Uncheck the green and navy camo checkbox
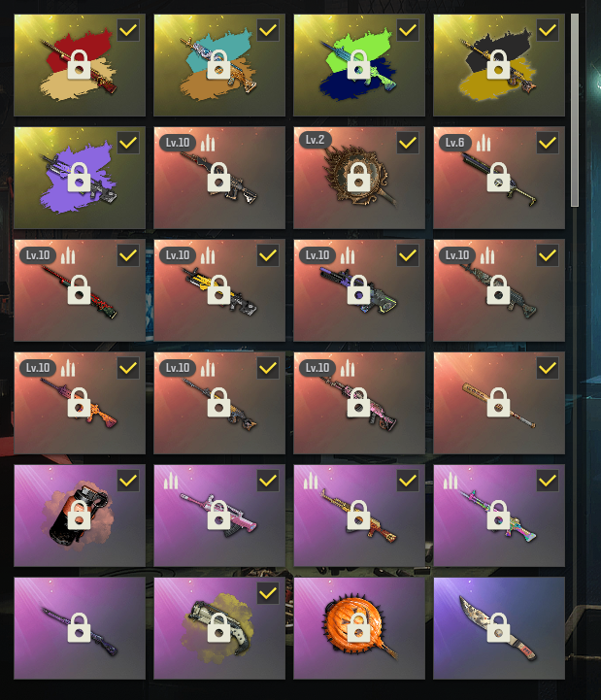Viewport: 601px width, 700px height. coord(408,30)
